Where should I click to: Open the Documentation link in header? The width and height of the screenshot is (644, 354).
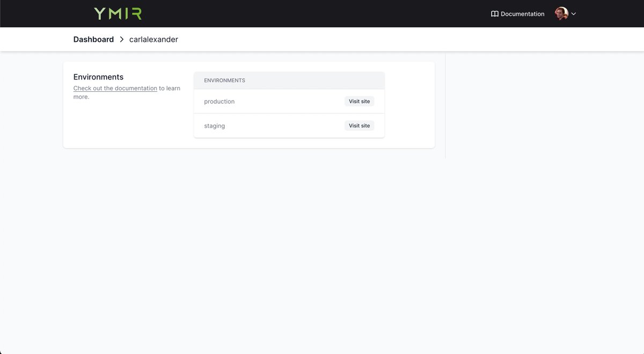pos(517,14)
